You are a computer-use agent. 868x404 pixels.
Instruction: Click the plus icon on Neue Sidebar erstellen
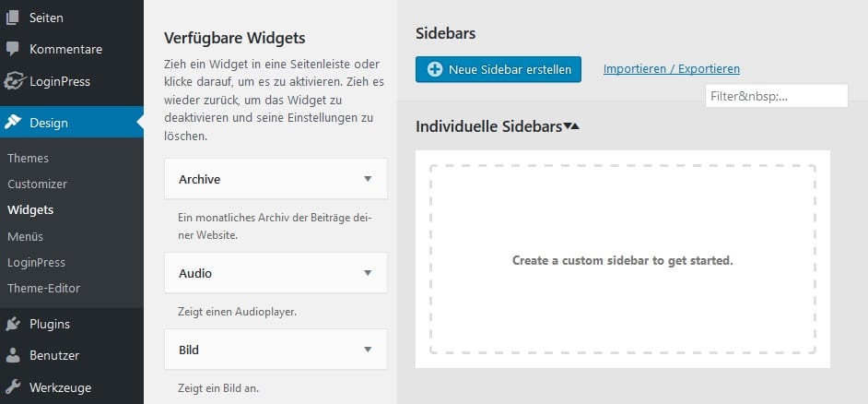coord(435,69)
